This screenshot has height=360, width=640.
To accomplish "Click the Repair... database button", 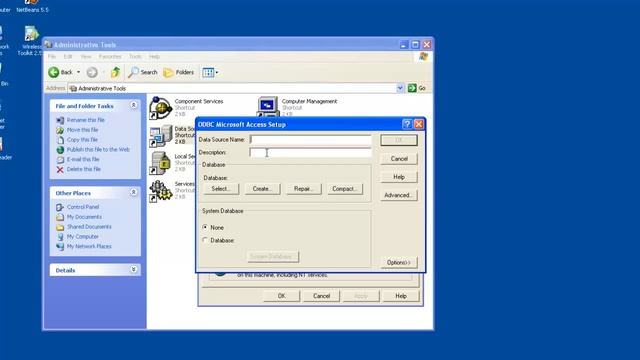I will [304, 189].
